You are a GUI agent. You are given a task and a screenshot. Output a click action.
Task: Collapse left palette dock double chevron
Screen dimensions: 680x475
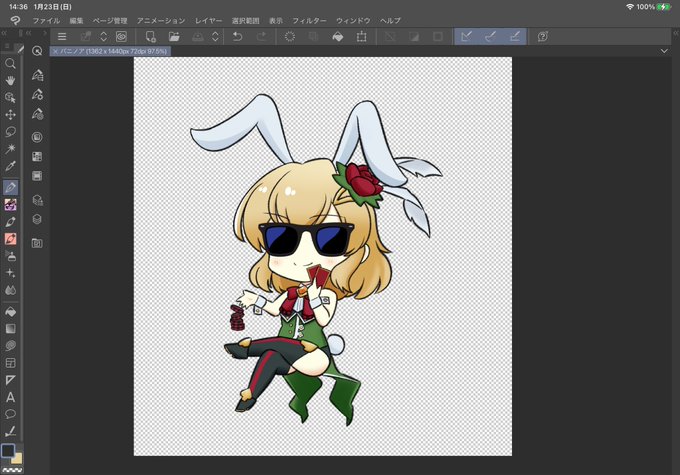click(3, 33)
